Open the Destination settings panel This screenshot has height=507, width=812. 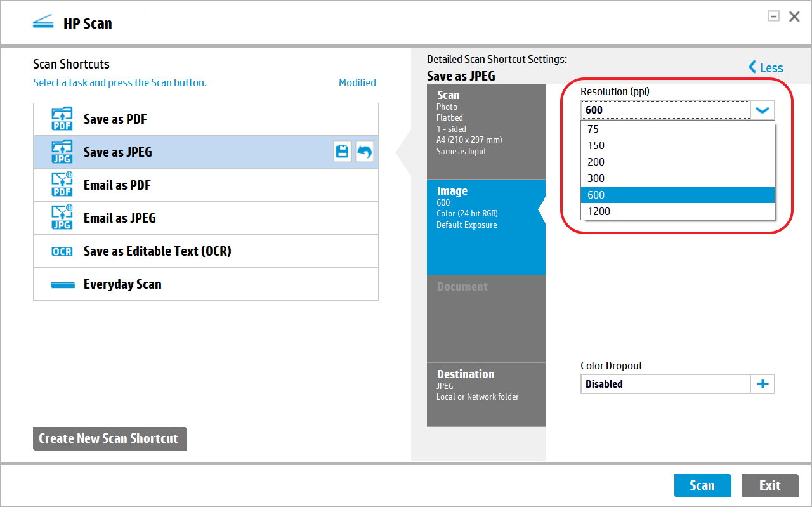[486, 393]
